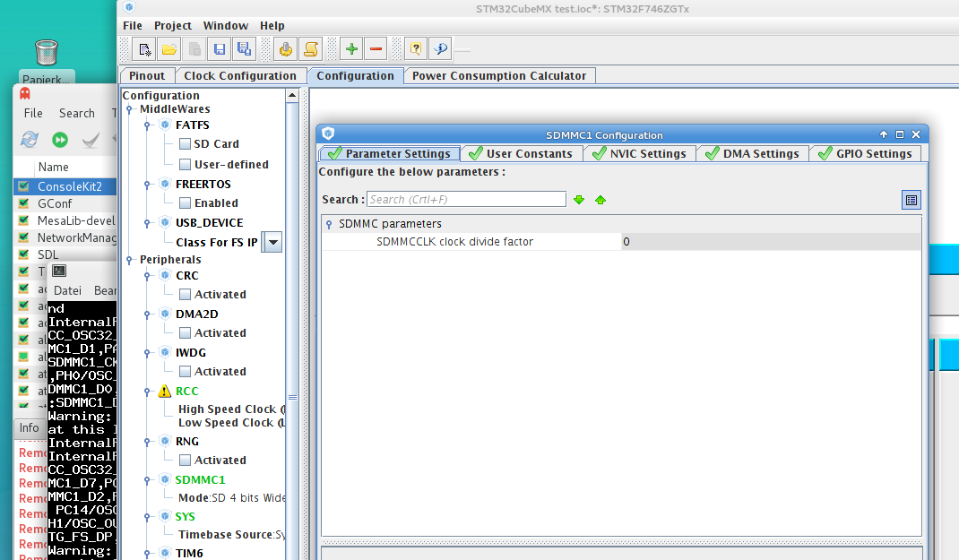959x560 pixels.
Task: Open an existing project with folder icon
Action: click(x=169, y=49)
